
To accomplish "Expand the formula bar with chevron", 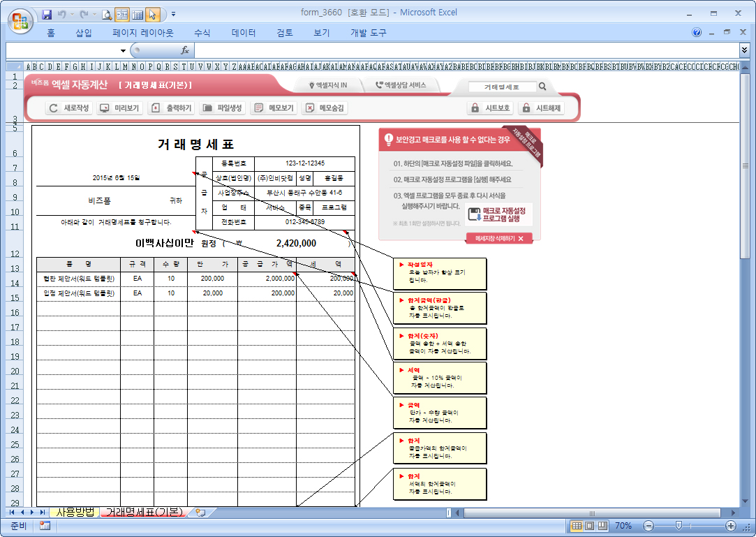I will (x=744, y=50).
